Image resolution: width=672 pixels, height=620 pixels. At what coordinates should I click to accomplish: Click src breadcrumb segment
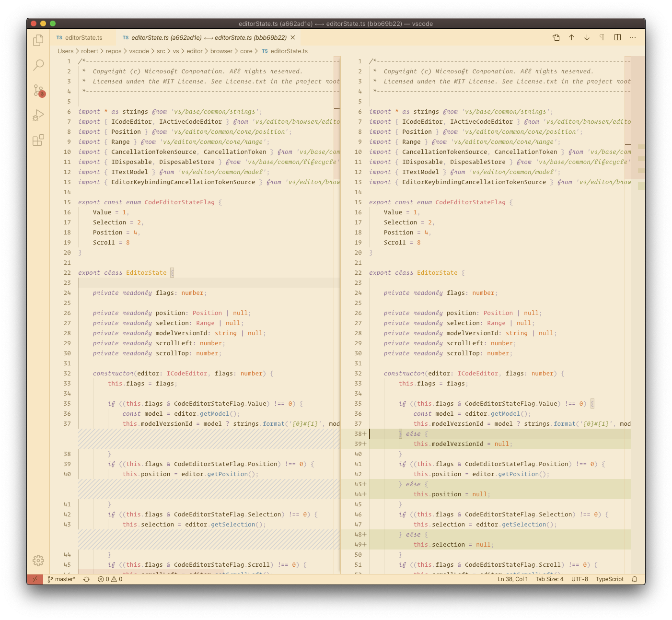[161, 51]
